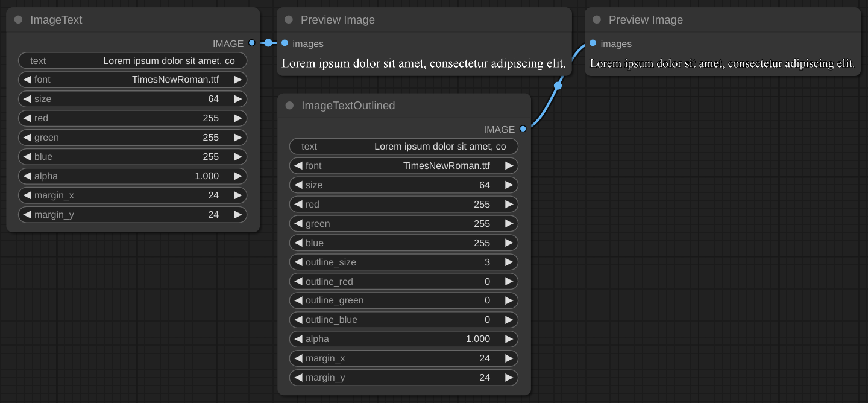This screenshot has height=403, width=868.
Task: Toggle collapse dot on the right Preview Image node
Action: (597, 20)
